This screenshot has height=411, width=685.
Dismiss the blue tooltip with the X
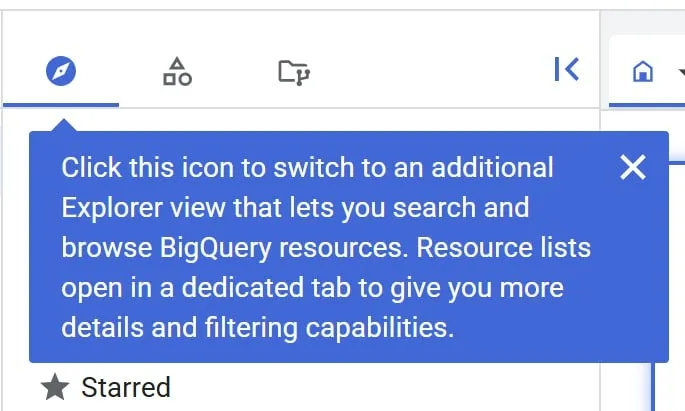(x=633, y=167)
